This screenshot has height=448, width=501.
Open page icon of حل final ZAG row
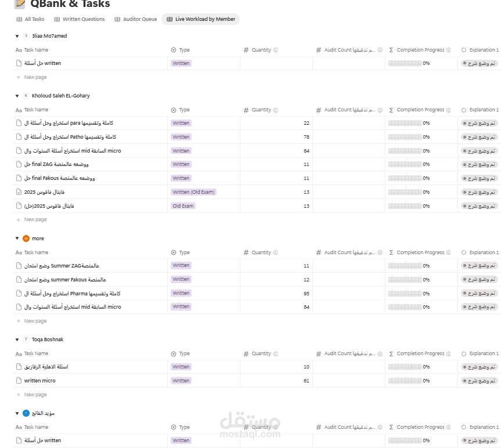point(19,164)
